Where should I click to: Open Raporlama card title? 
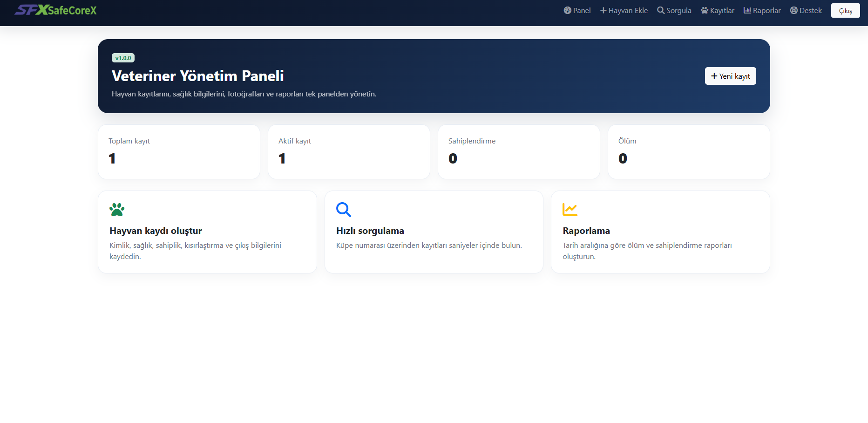tap(586, 231)
